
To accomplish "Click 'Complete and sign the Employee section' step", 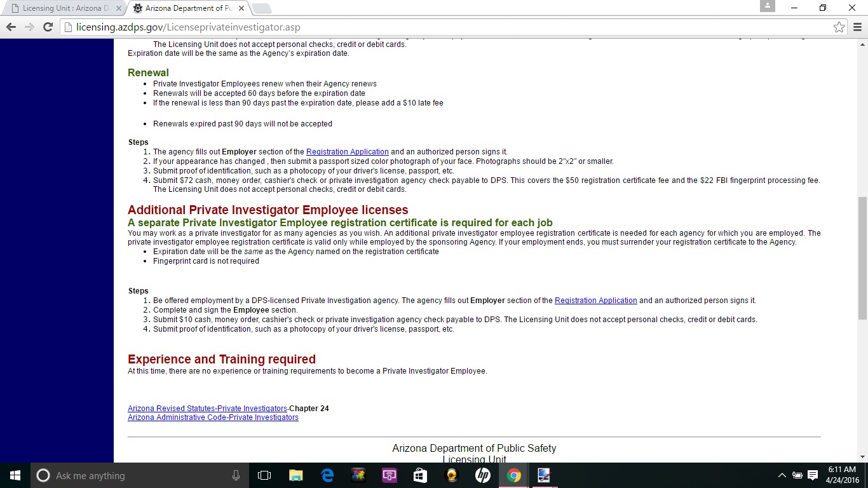I will pyautogui.click(x=226, y=310).
